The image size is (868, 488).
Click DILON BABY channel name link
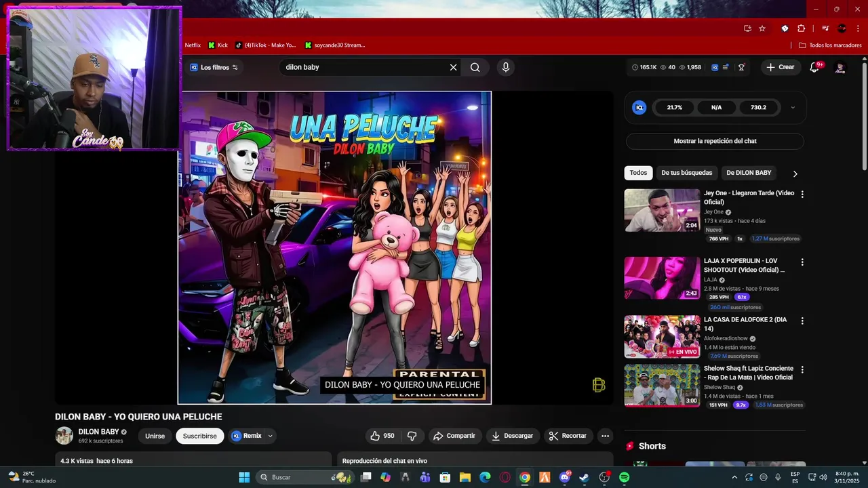pos(98,432)
